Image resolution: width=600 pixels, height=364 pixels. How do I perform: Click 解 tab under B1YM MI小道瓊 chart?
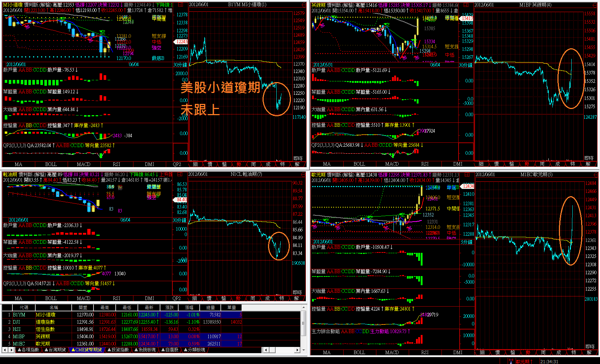(297, 165)
